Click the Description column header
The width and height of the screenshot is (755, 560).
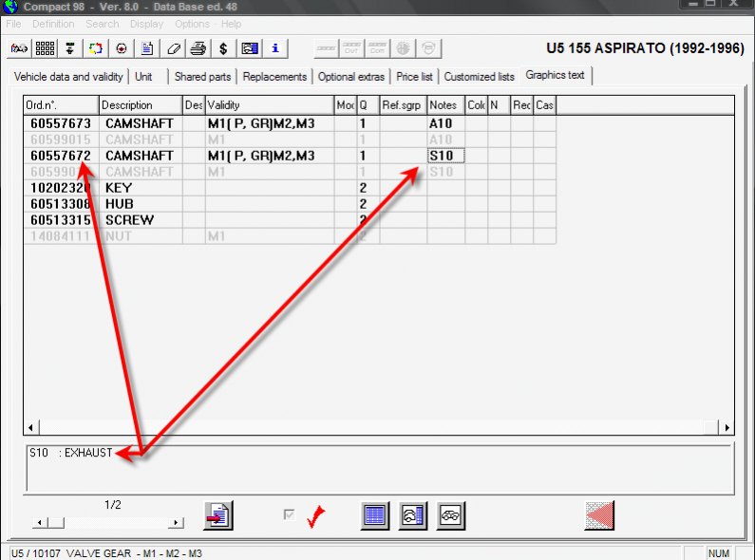[139, 105]
